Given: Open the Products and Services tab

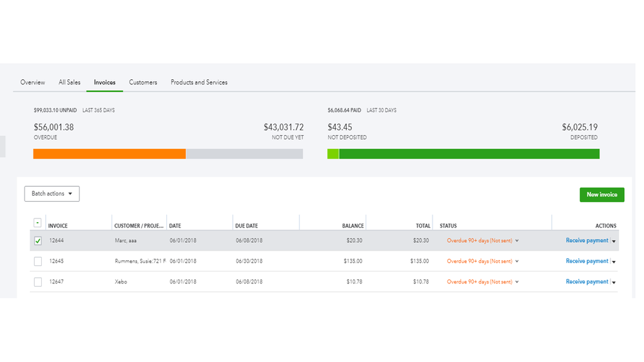Looking at the screenshot, I should tap(199, 82).
